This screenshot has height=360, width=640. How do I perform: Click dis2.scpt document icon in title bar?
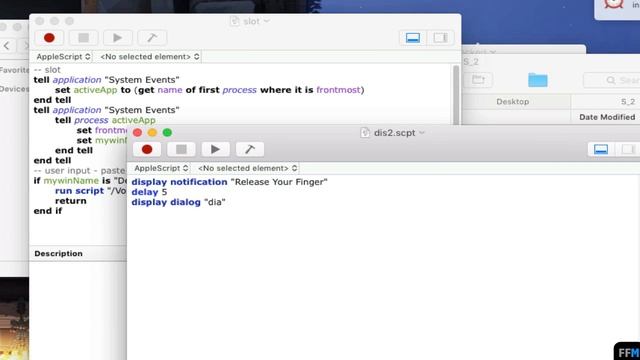[365, 133]
